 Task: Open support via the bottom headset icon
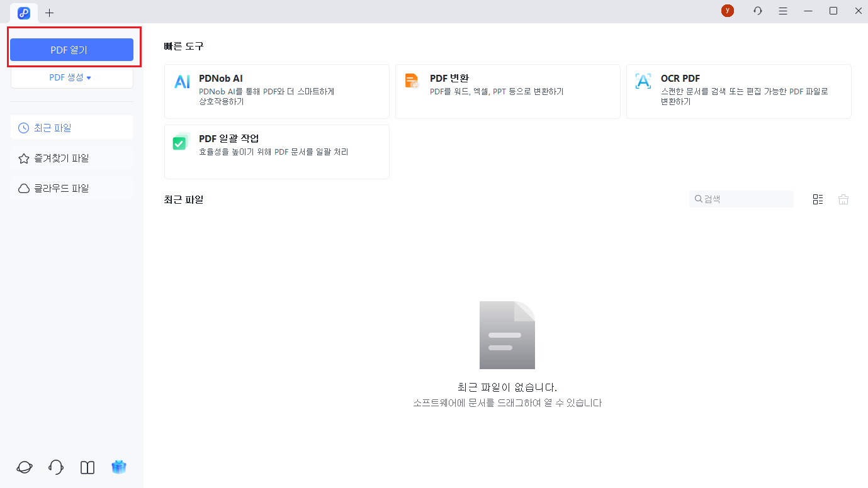coord(56,467)
